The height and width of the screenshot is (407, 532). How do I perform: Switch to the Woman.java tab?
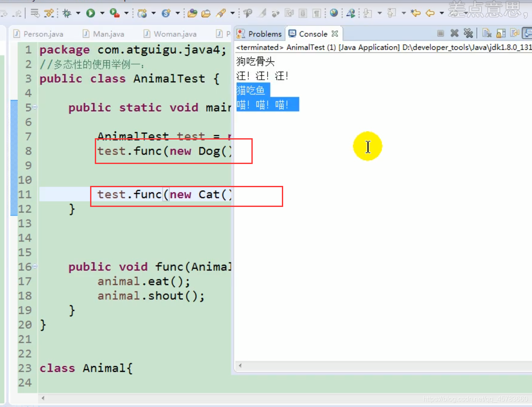pyautogui.click(x=170, y=34)
